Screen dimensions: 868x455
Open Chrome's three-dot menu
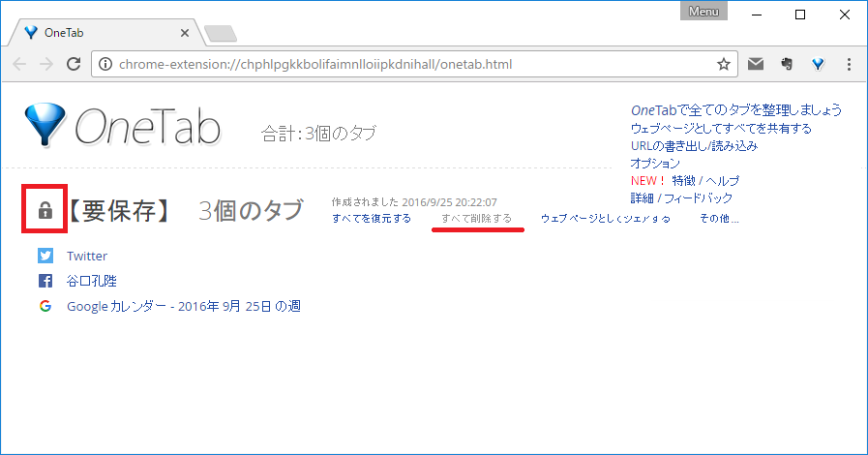coord(849,65)
